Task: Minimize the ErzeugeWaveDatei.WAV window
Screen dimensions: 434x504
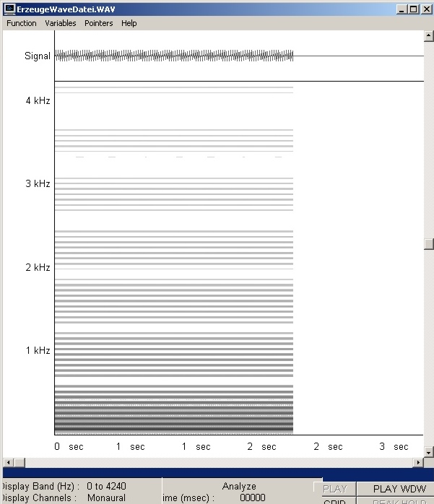Action: [x=402, y=9]
